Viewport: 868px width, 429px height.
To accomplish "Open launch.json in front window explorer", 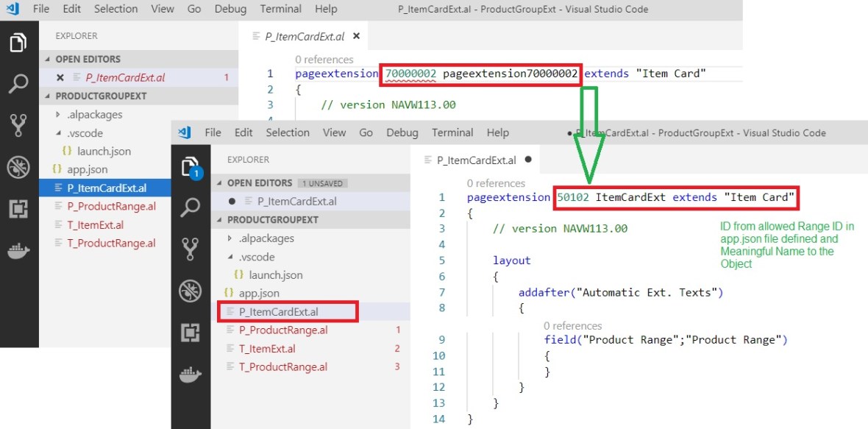I will [x=275, y=275].
